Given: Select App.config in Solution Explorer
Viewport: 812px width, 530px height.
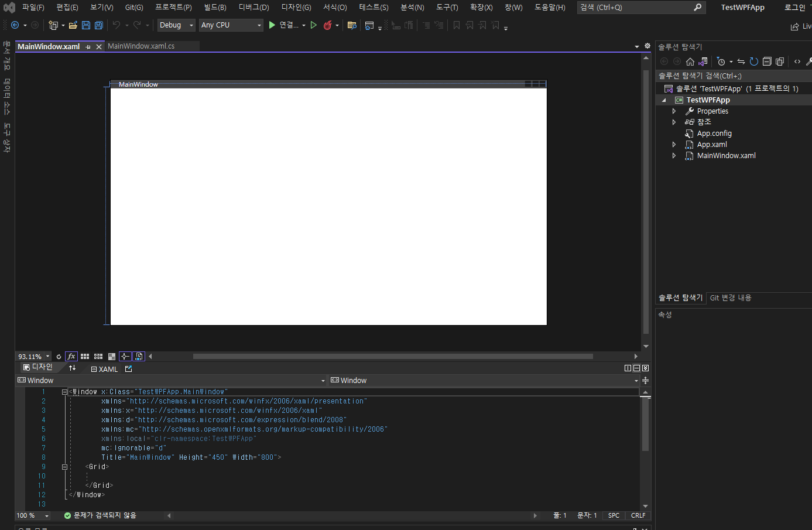Looking at the screenshot, I should tap(714, 134).
